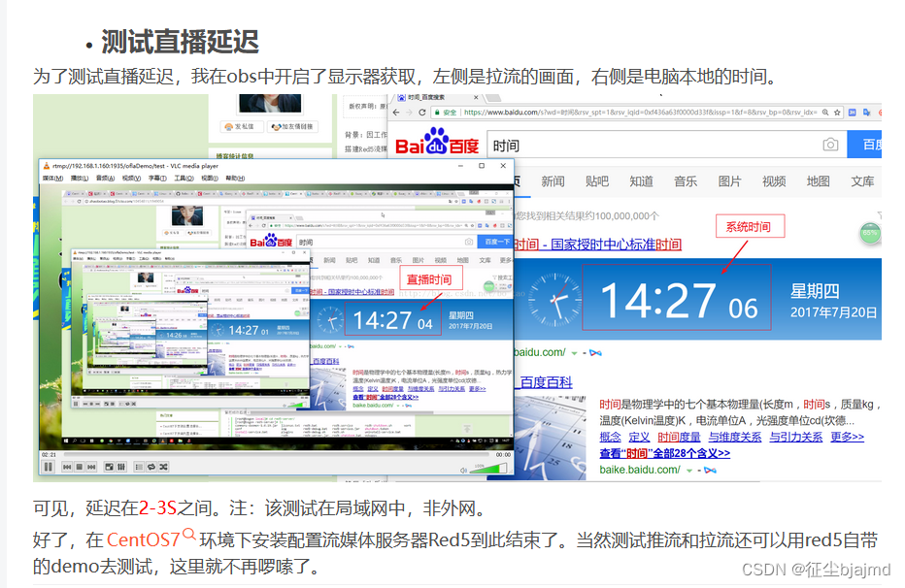Toggle VLC random shuffle button

coord(163,467)
